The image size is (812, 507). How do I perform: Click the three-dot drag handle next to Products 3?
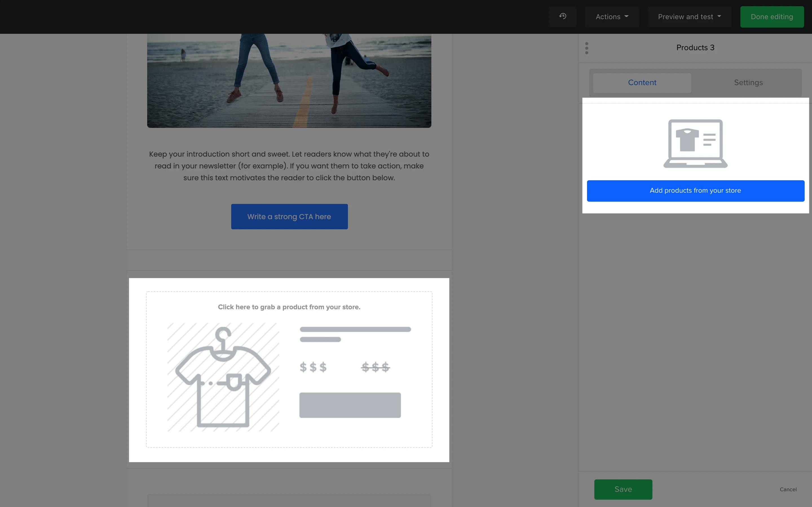(x=586, y=48)
